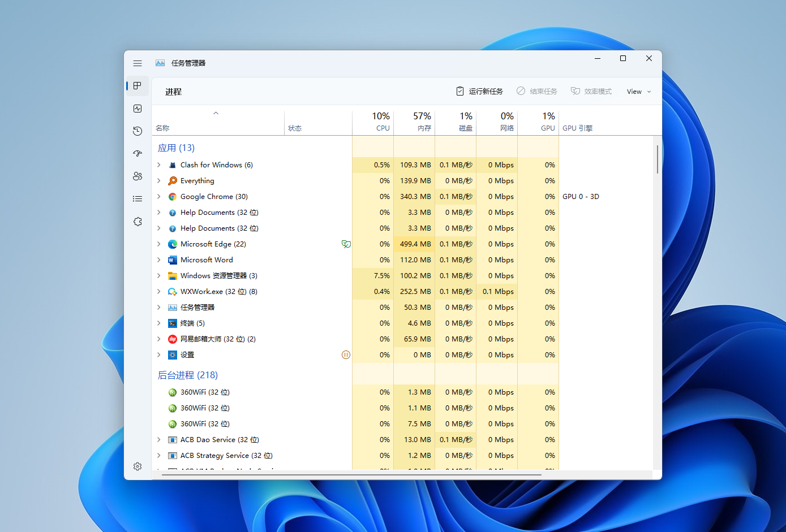Click the efficiency mode leaf icon on Edge row
The image size is (786, 532).
point(346,244)
